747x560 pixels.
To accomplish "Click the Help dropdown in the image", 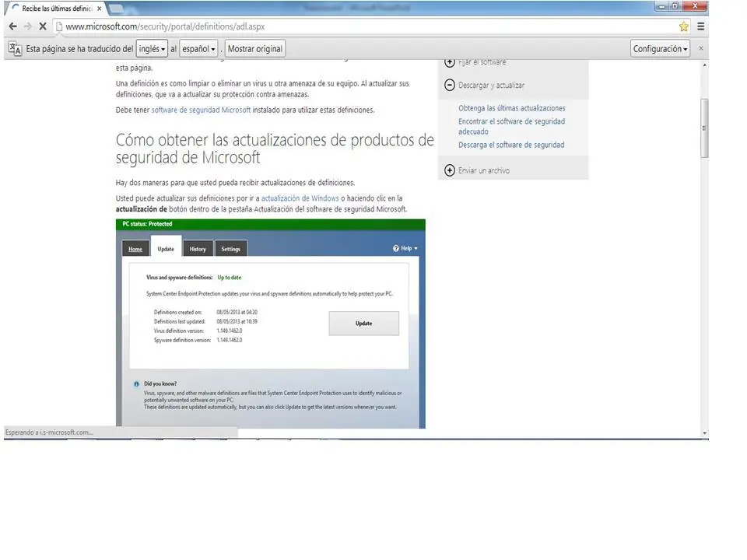I will coord(405,248).
